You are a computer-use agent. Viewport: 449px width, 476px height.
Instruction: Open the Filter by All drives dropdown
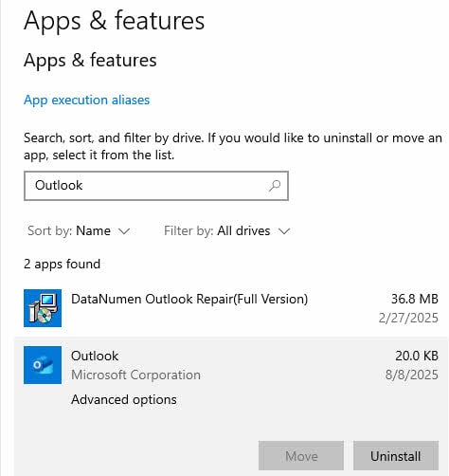226,230
